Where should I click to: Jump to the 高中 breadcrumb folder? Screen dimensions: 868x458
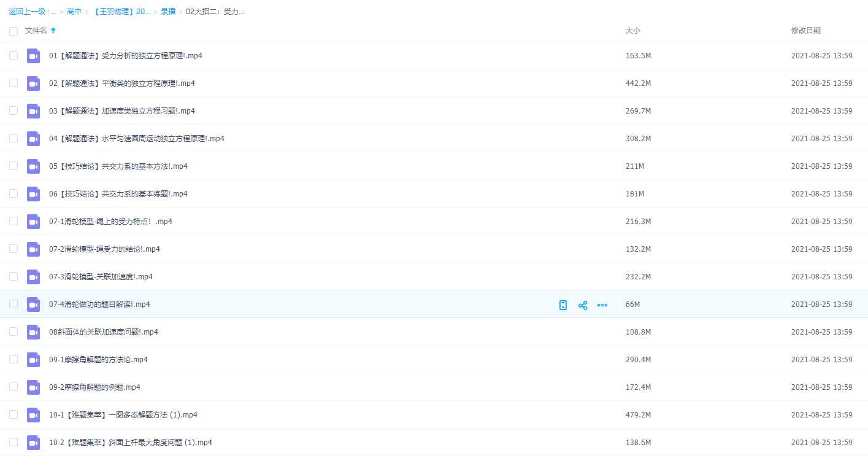74,12
